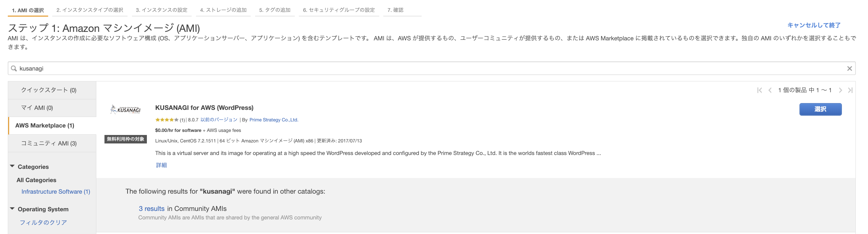The height and width of the screenshot is (234, 868).
Task: Jump to last page with the double-arrow icon
Action: point(850,90)
